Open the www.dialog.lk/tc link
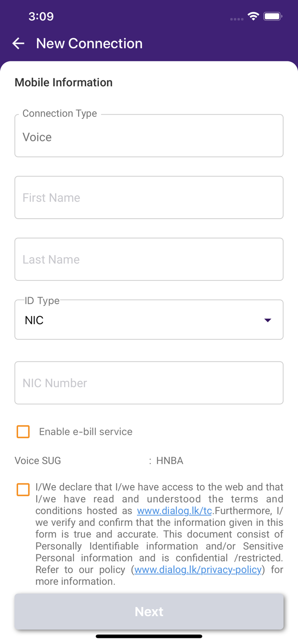The width and height of the screenshot is (298, 644). [x=174, y=511]
